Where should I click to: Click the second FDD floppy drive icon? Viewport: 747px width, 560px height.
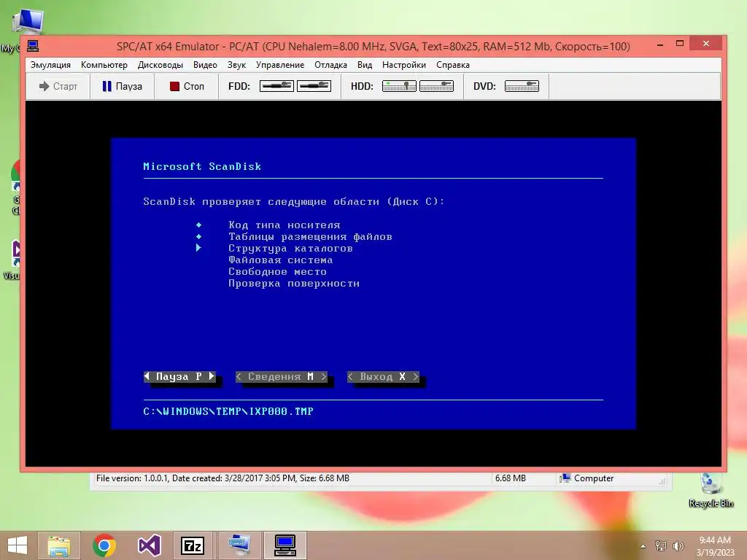click(314, 86)
